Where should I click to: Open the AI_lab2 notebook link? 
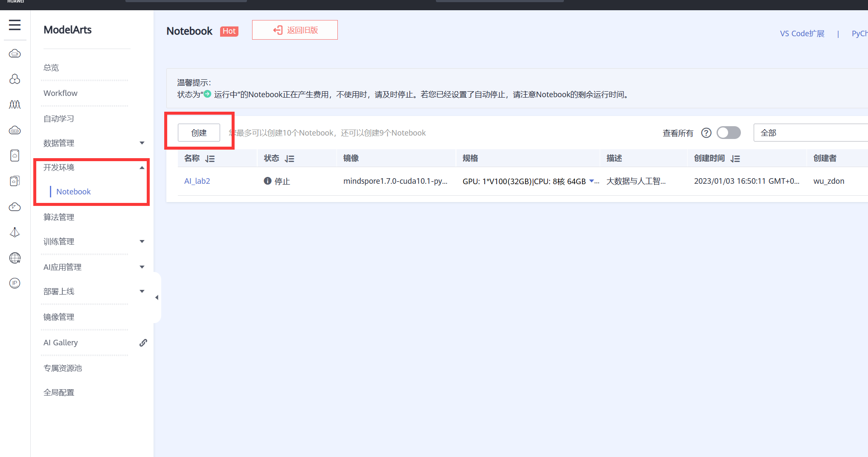tap(197, 181)
